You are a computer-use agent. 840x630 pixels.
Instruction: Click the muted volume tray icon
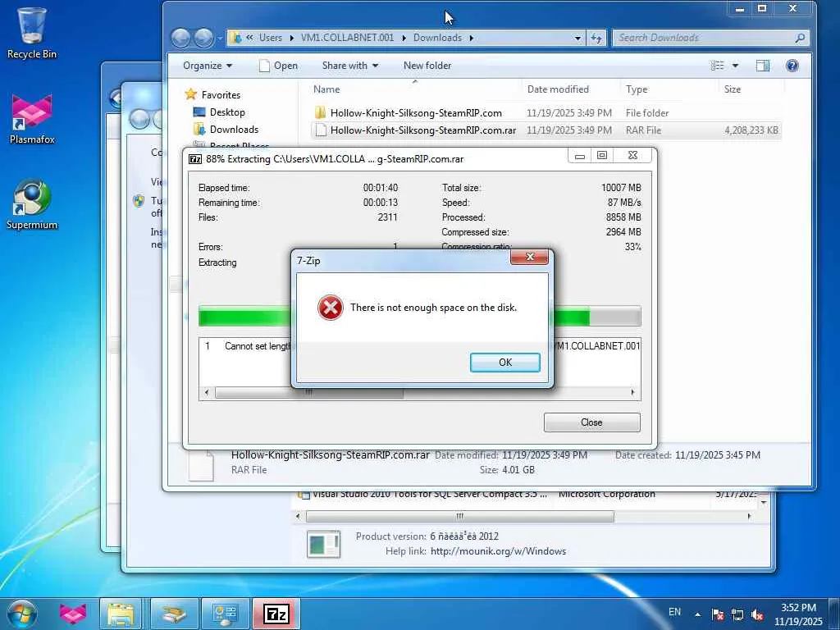tap(757, 614)
